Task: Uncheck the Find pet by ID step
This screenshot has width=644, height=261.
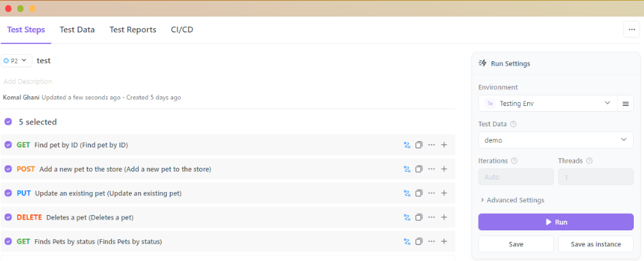Action: coord(8,145)
